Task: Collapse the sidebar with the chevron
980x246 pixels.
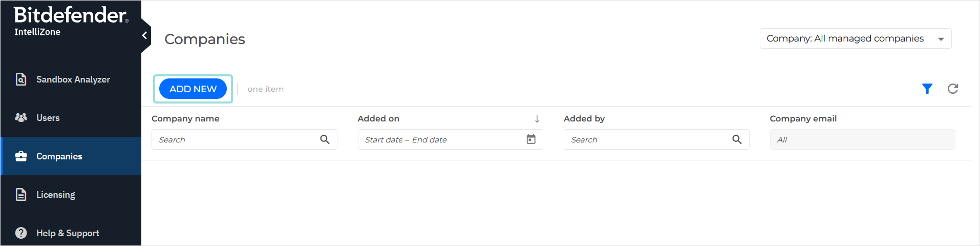Action: (145, 35)
